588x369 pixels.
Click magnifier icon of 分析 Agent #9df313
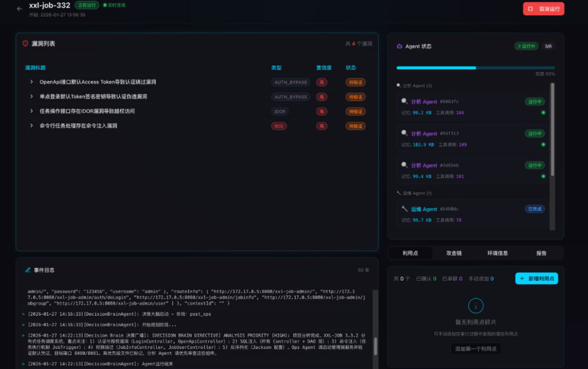pos(404,133)
